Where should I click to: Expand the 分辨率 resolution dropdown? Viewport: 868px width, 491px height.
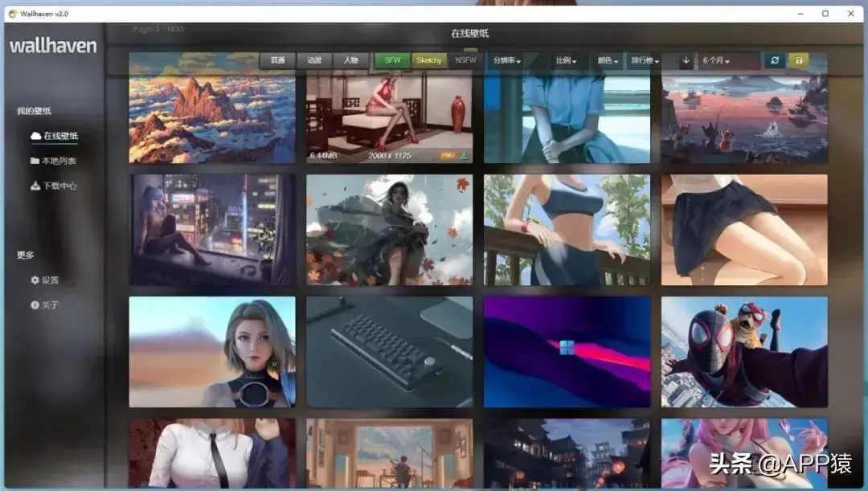point(506,60)
